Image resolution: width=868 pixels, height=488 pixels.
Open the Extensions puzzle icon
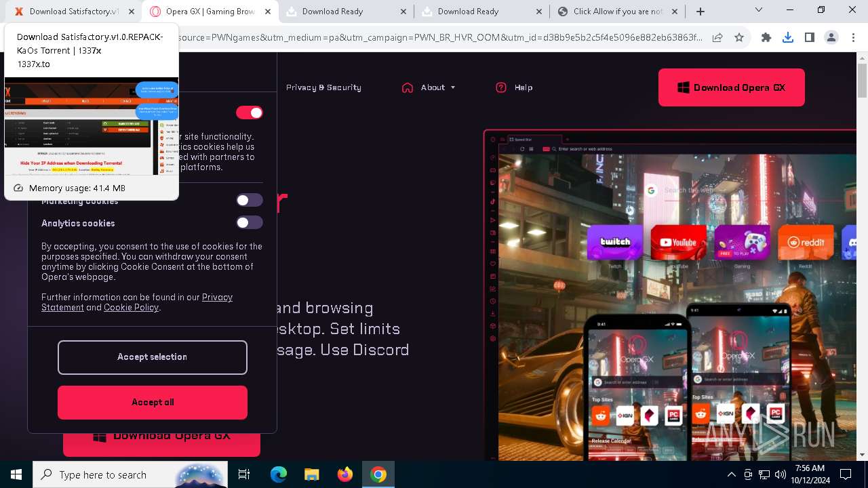766,37
